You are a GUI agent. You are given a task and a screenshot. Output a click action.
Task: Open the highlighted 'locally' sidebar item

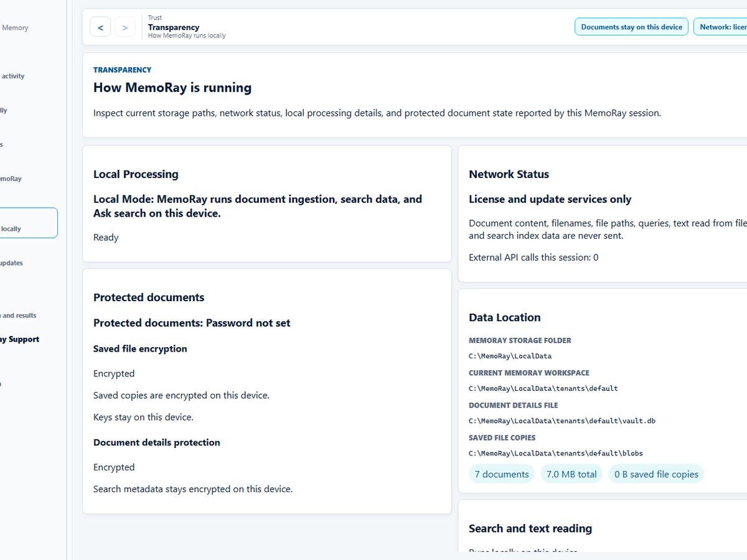(28, 223)
